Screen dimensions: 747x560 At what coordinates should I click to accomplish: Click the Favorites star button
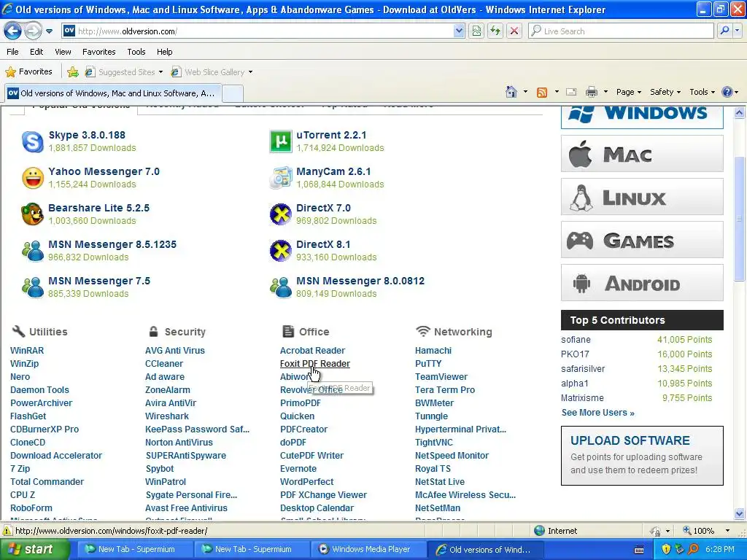pyautogui.click(x=28, y=72)
